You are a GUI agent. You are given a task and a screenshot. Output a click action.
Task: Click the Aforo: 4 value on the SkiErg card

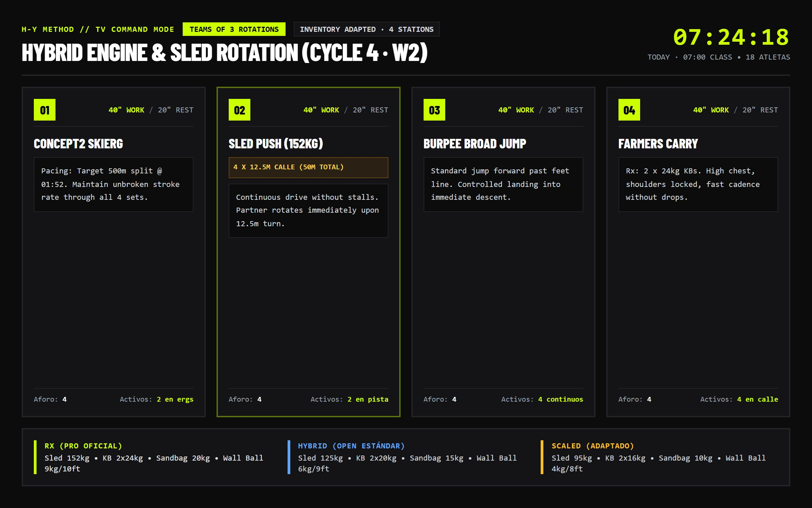[x=50, y=399]
